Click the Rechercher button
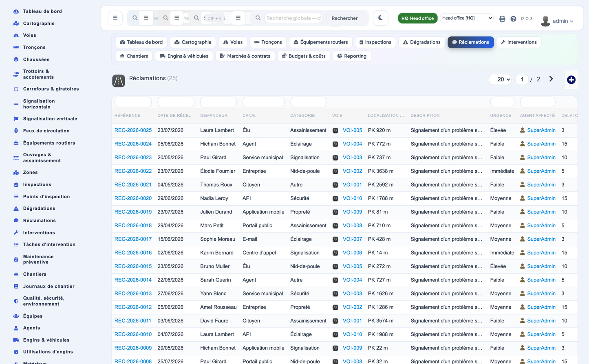 click(344, 18)
